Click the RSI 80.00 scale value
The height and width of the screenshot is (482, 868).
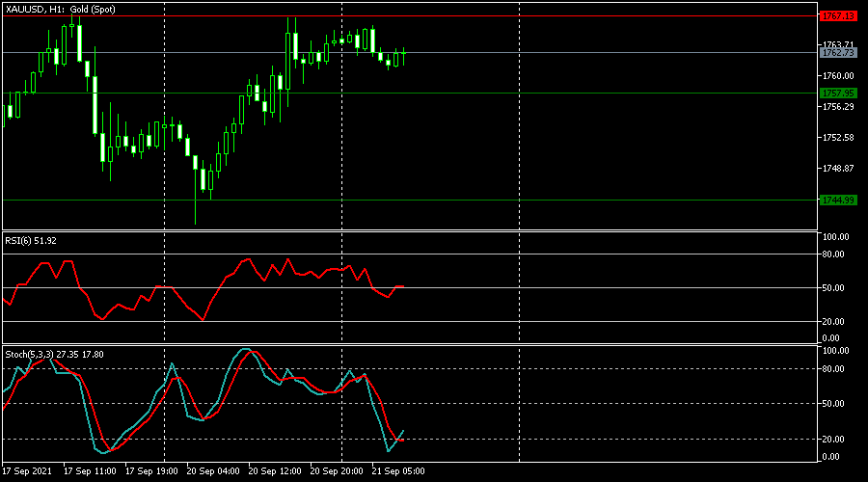833,254
